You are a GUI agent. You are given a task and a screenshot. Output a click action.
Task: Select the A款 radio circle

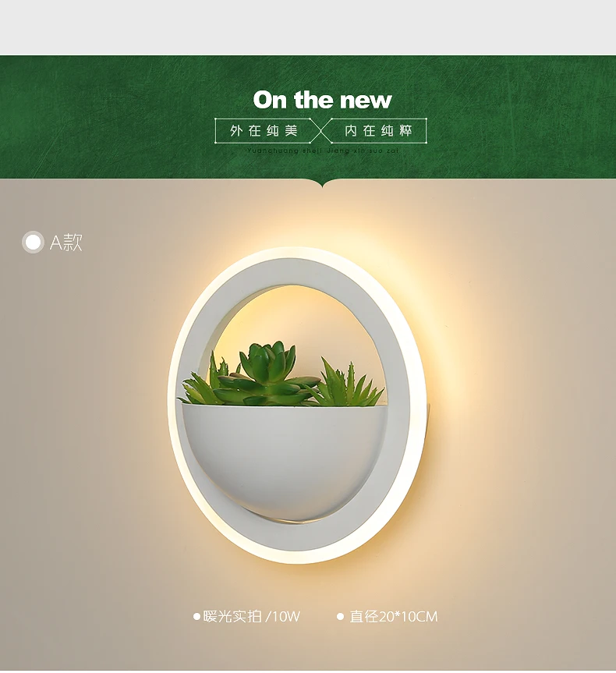tap(33, 242)
